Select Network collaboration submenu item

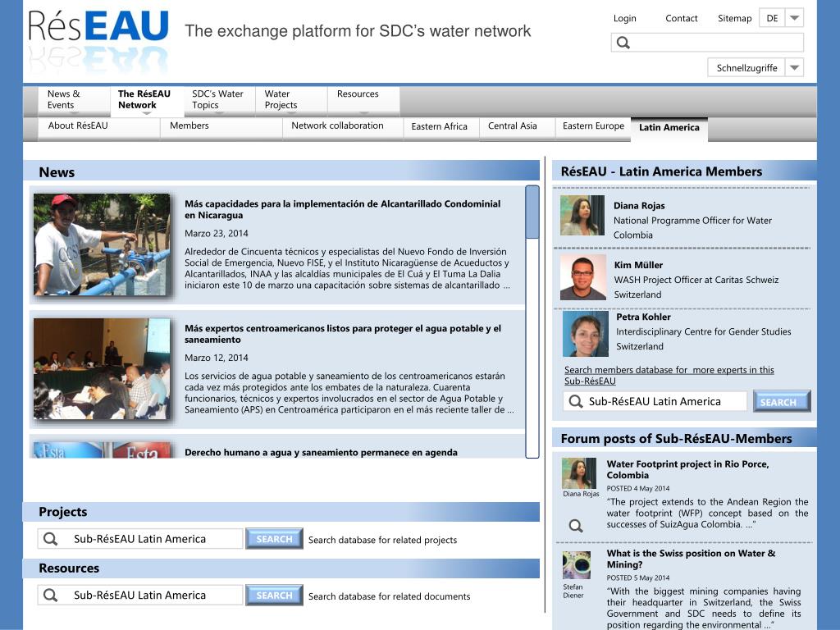coord(337,126)
